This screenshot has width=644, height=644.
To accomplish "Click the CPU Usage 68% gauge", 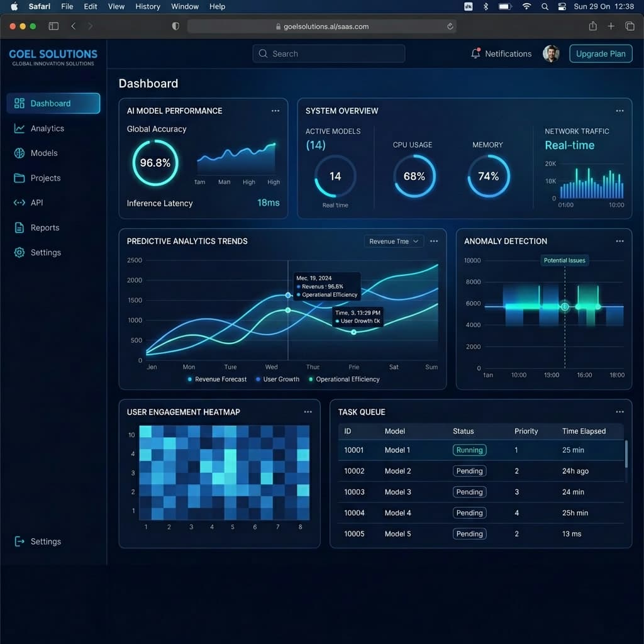I will pos(414,176).
